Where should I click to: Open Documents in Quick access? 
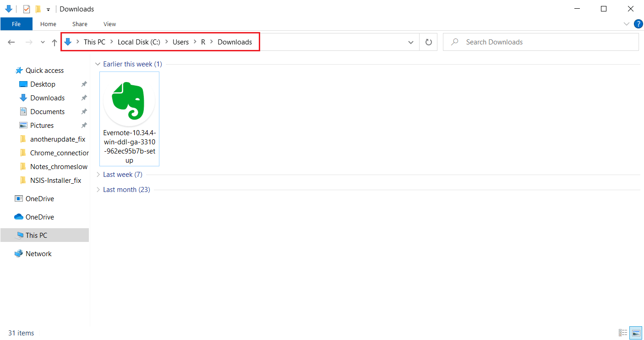(x=47, y=112)
